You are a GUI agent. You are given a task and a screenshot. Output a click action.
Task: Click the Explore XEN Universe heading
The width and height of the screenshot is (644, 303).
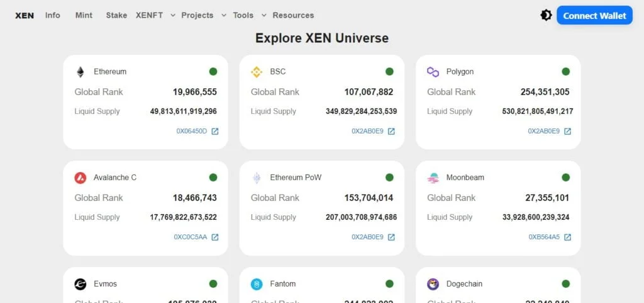[x=322, y=38]
